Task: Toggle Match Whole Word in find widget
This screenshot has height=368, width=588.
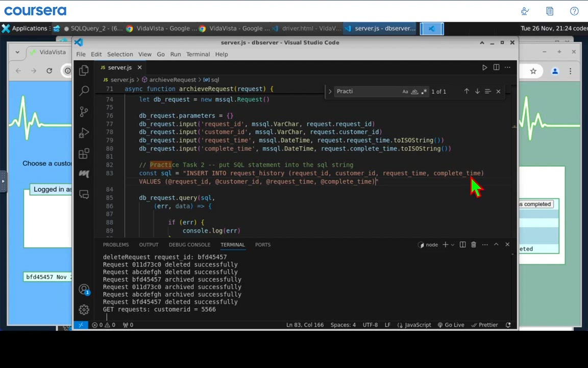Action: coord(414,91)
